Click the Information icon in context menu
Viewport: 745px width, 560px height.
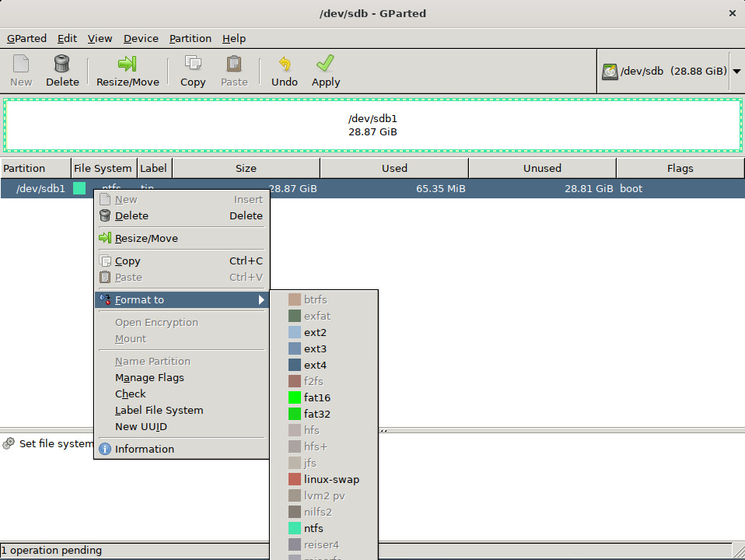(105, 449)
